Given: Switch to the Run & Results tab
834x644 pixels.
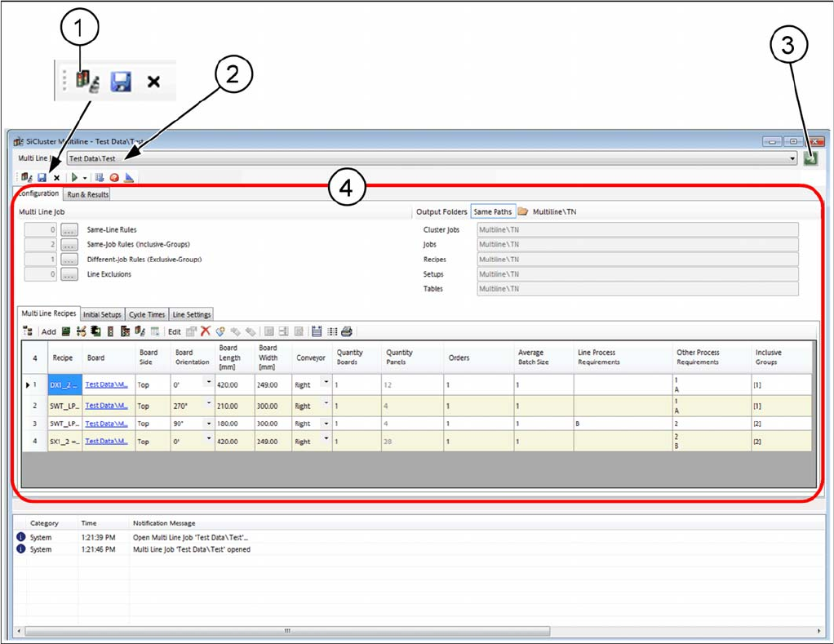Looking at the screenshot, I should tap(87, 194).
